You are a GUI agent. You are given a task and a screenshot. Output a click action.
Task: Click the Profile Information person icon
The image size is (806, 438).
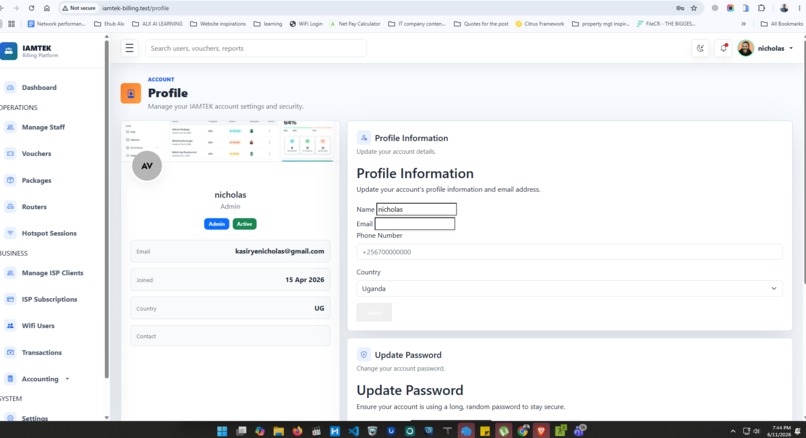click(x=363, y=138)
